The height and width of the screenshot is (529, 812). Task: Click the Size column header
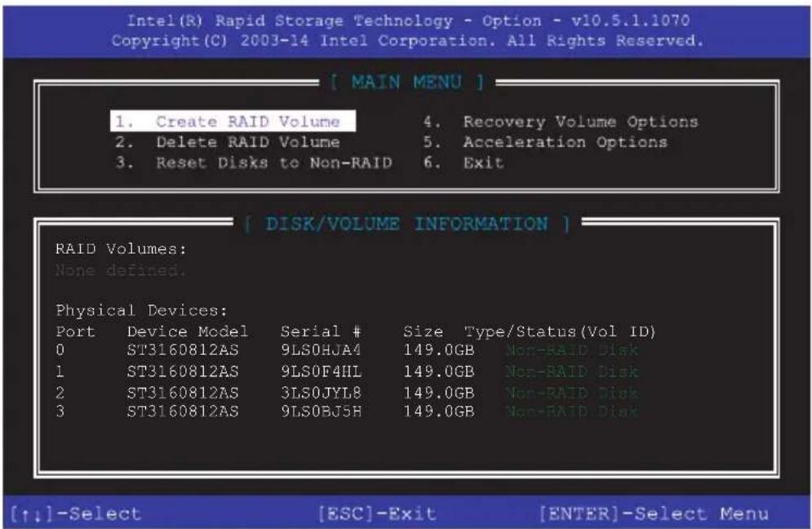[423, 331]
